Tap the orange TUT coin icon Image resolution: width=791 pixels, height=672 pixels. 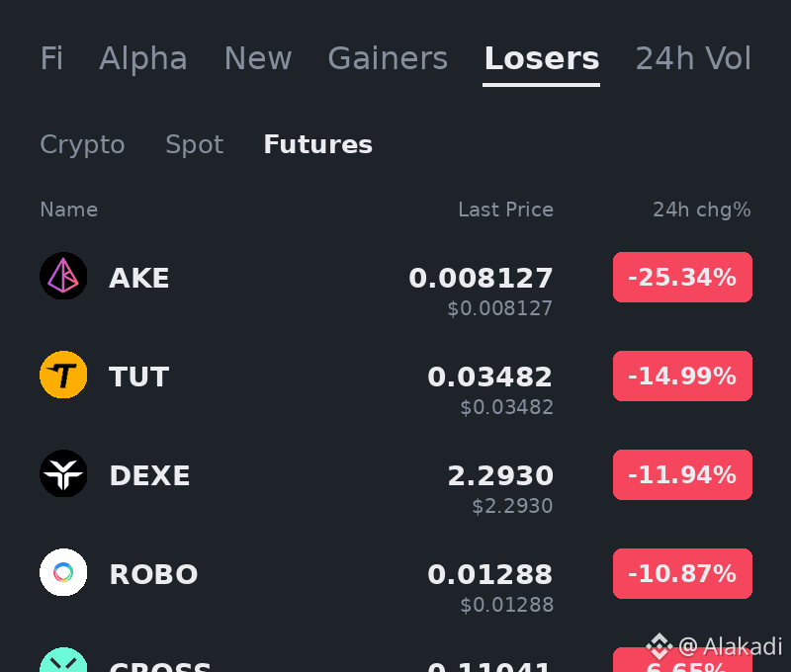[x=63, y=375]
